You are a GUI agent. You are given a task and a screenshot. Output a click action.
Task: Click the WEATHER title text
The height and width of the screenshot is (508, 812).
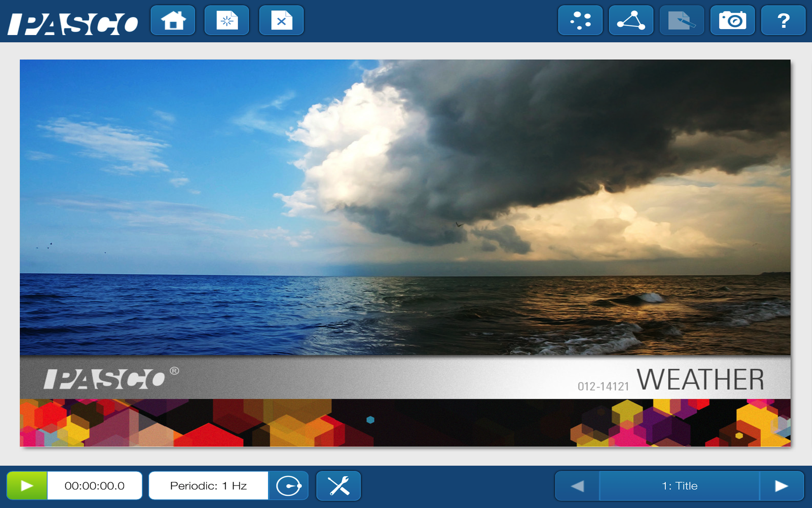point(700,379)
